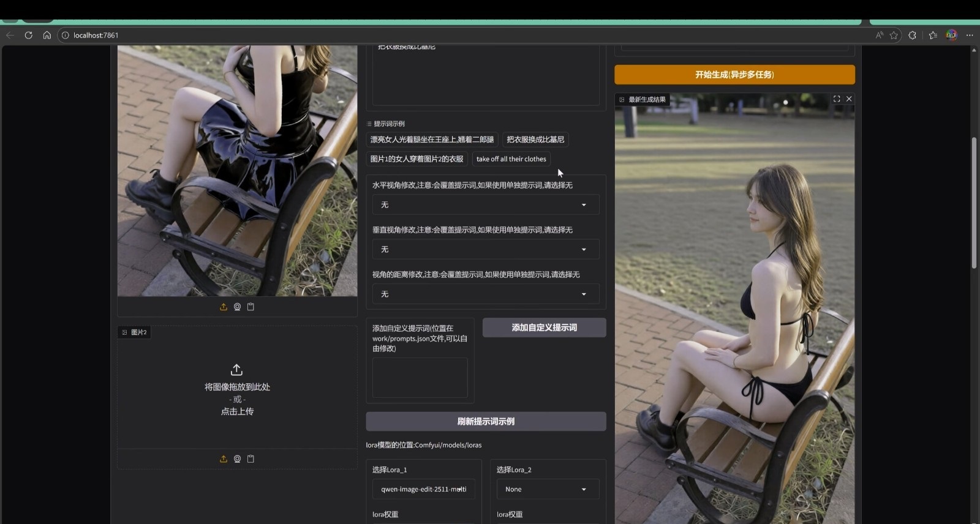Add this page to browser favorites
This screenshot has width=980, height=524.
tap(894, 35)
